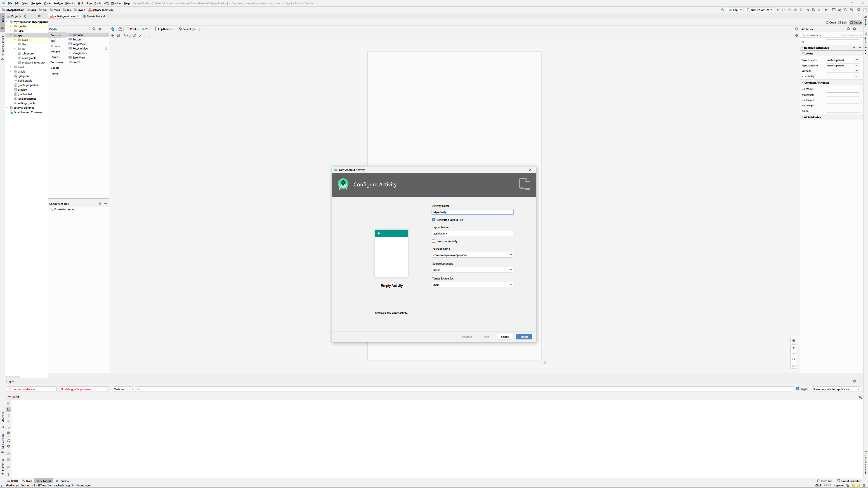This screenshot has height=488, width=868.
Task: Toggle the Logcat Regex checkbox
Action: click(x=797, y=389)
